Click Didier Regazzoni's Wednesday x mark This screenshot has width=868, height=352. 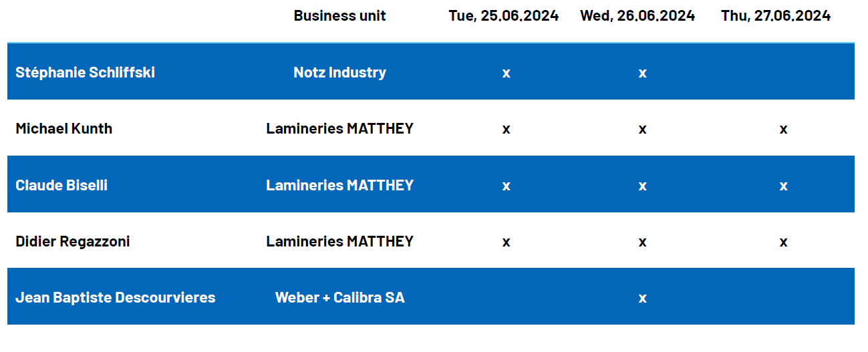(642, 242)
